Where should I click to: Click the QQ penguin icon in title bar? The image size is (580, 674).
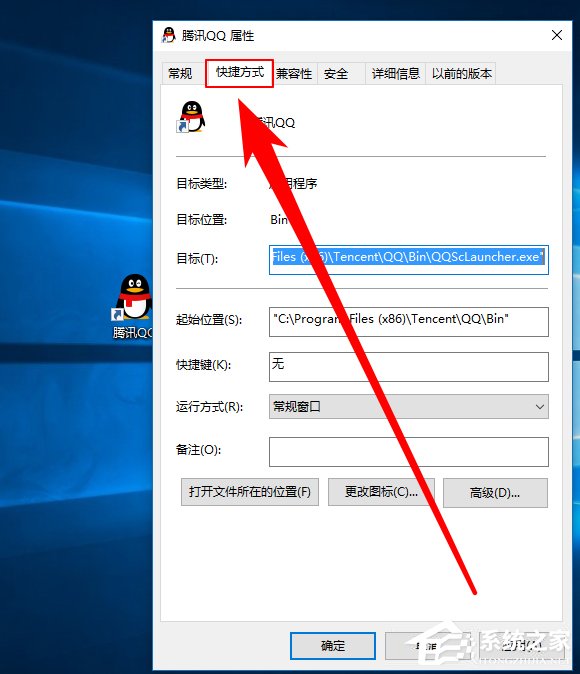pyautogui.click(x=169, y=35)
